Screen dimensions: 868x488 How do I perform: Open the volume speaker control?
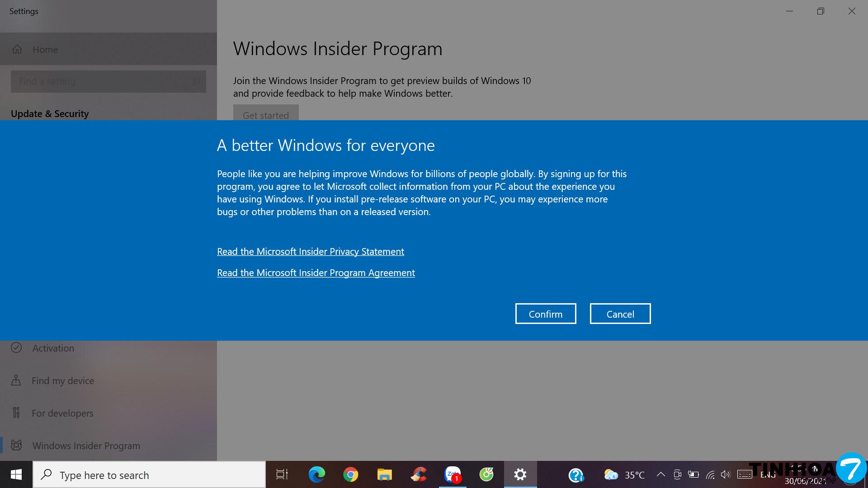725,474
